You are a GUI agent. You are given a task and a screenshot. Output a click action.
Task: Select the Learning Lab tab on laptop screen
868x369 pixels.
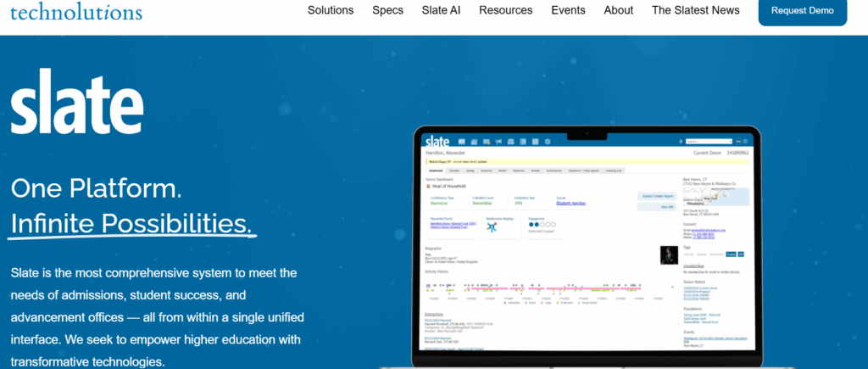(614, 171)
